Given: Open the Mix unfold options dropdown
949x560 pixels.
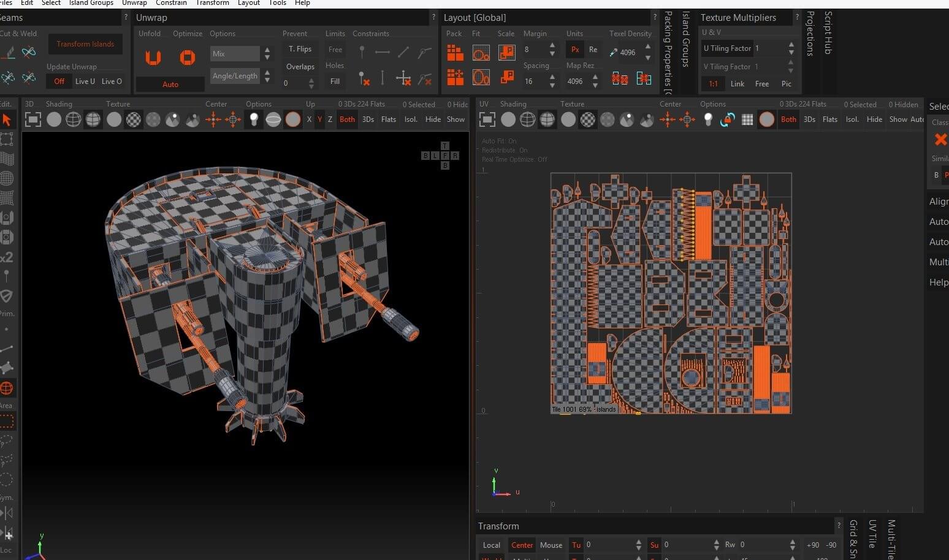Looking at the screenshot, I should pyautogui.click(x=235, y=54).
